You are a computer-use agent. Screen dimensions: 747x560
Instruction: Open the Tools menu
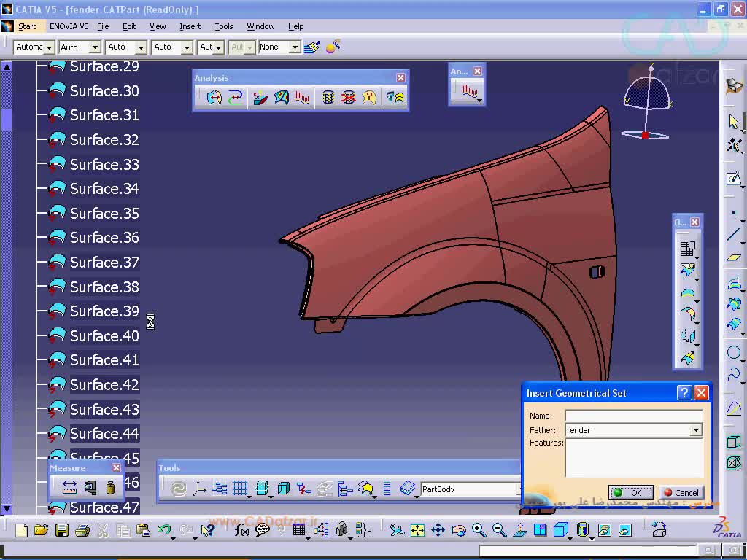[x=223, y=26]
